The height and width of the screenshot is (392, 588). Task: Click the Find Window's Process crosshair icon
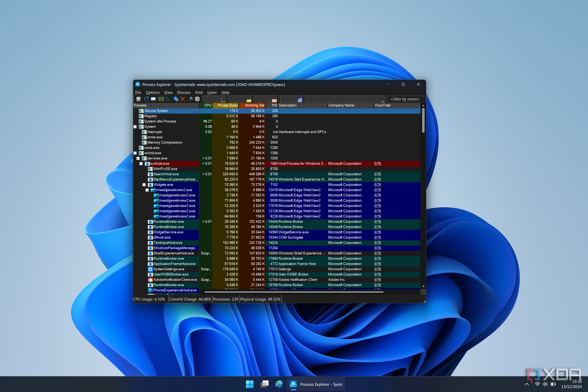coord(197,99)
